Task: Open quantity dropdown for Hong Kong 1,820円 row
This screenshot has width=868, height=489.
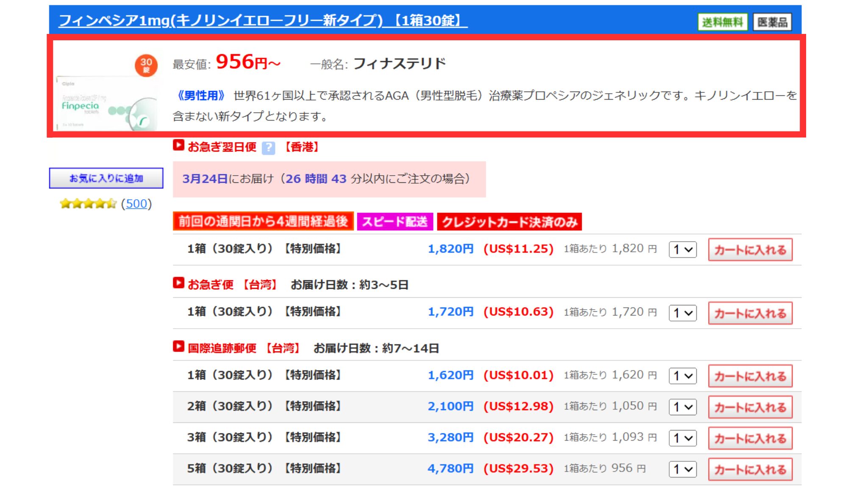Action: click(x=682, y=249)
